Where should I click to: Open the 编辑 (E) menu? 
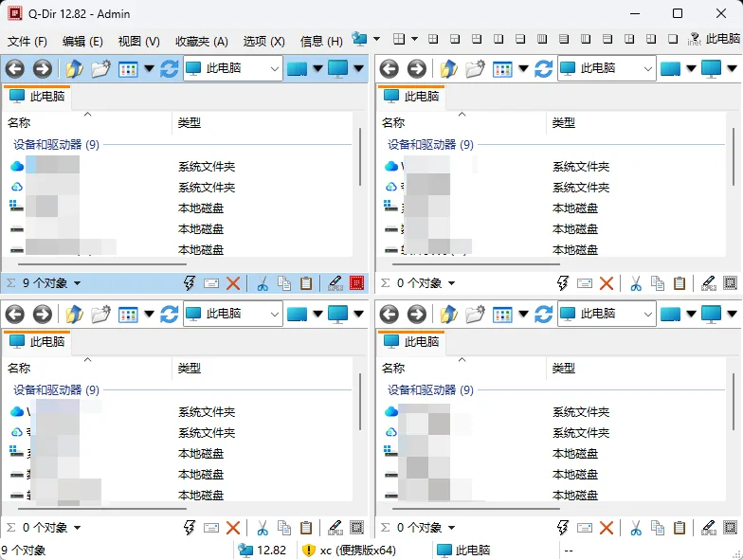(82, 42)
